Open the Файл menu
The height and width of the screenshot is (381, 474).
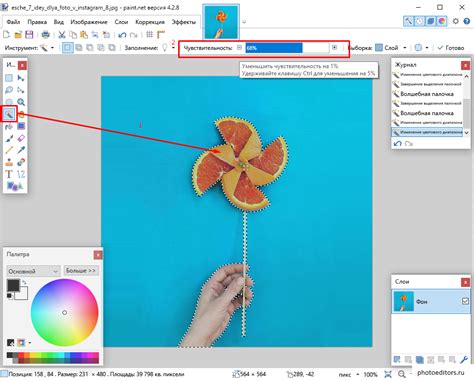pyautogui.click(x=13, y=22)
